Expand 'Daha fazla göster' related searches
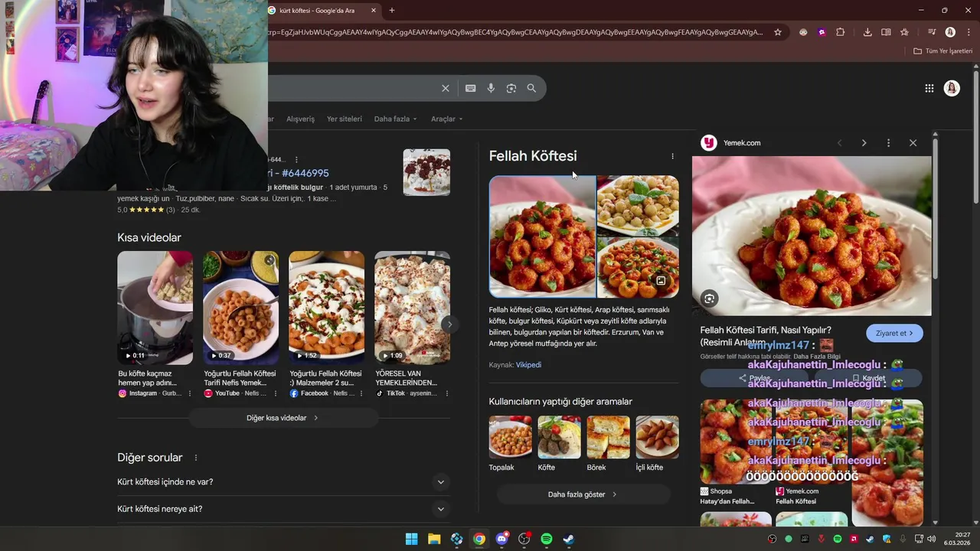 pyautogui.click(x=583, y=494)
